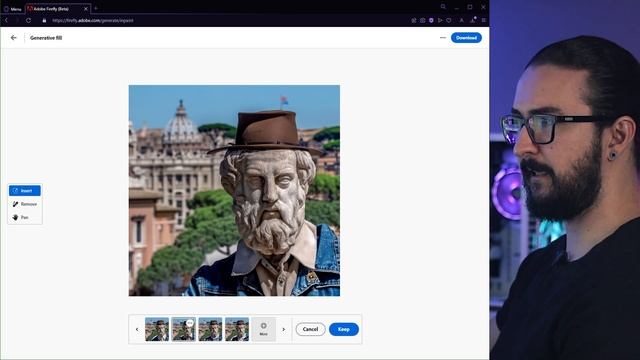Open the three-dot options menu near Download
The image size is (640, 360).
[x=443, y=38]
